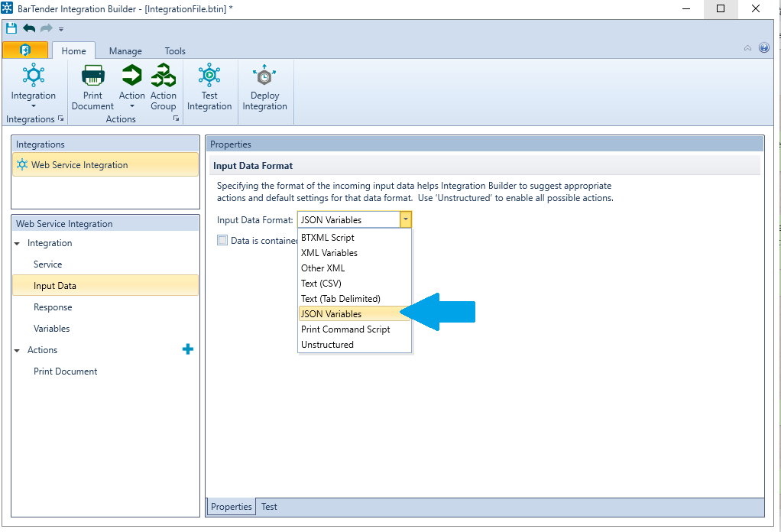Click the Input Data Format dropdown arrow
Screen dimensions: 781x532
[406, 219]
